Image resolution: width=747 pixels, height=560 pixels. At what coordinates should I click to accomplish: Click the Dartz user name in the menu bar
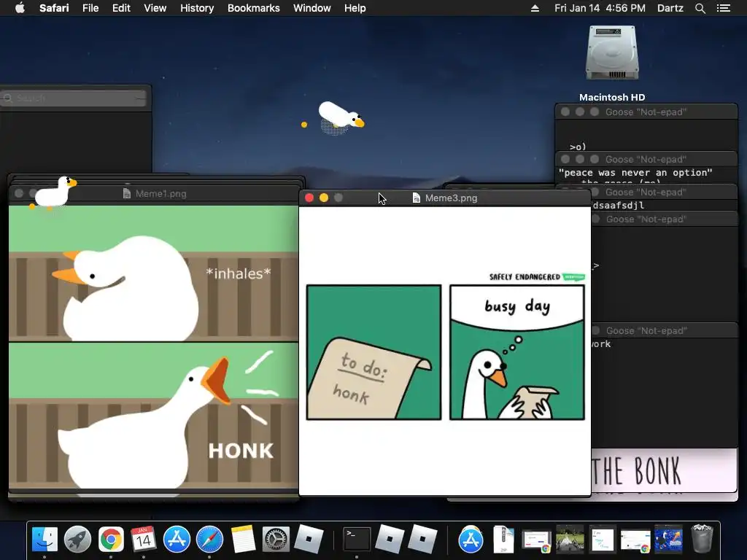[670, 8]
